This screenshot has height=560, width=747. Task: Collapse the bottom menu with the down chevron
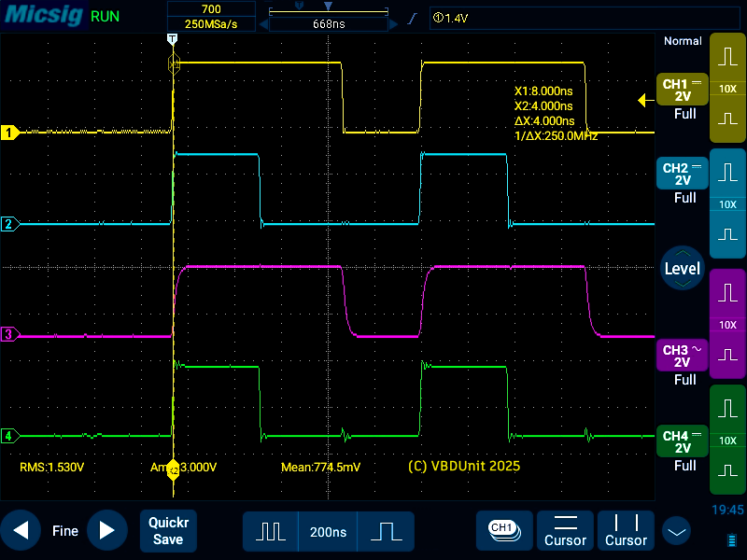[675, 529]
